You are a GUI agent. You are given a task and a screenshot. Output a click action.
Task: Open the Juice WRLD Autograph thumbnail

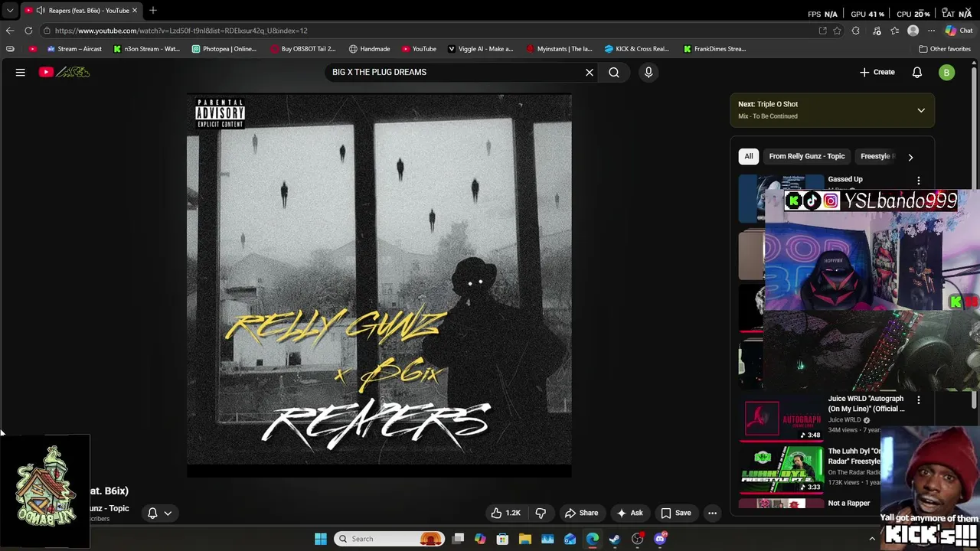click(781, 419)
